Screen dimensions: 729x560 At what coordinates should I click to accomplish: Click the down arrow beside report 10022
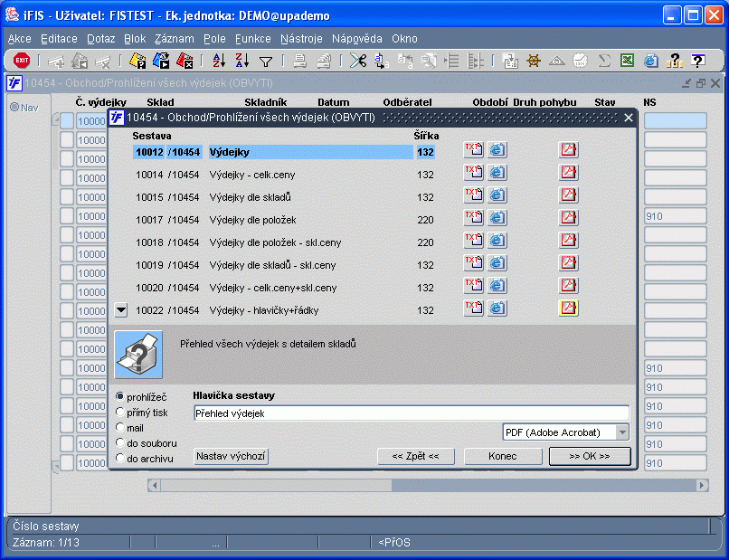[121, 310]
